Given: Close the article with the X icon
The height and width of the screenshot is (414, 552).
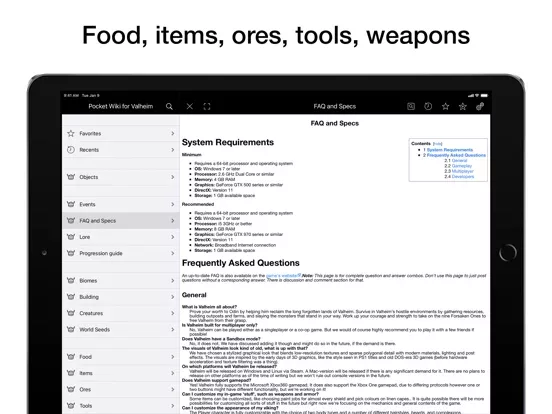Looking at the screenshot, I should pyautogui.click(x=189, y=106).
